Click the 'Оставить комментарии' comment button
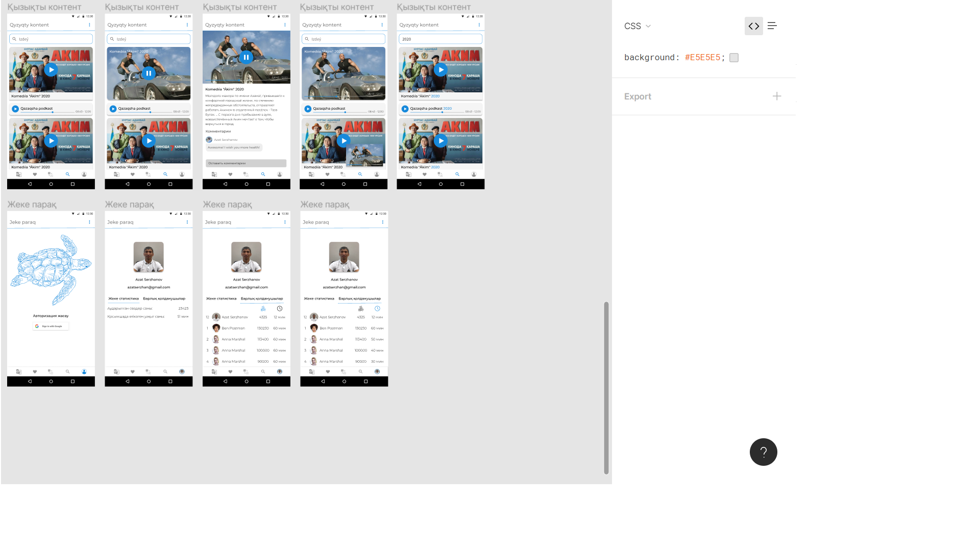Viewport: 980px width, 551px height. (246, 163)
